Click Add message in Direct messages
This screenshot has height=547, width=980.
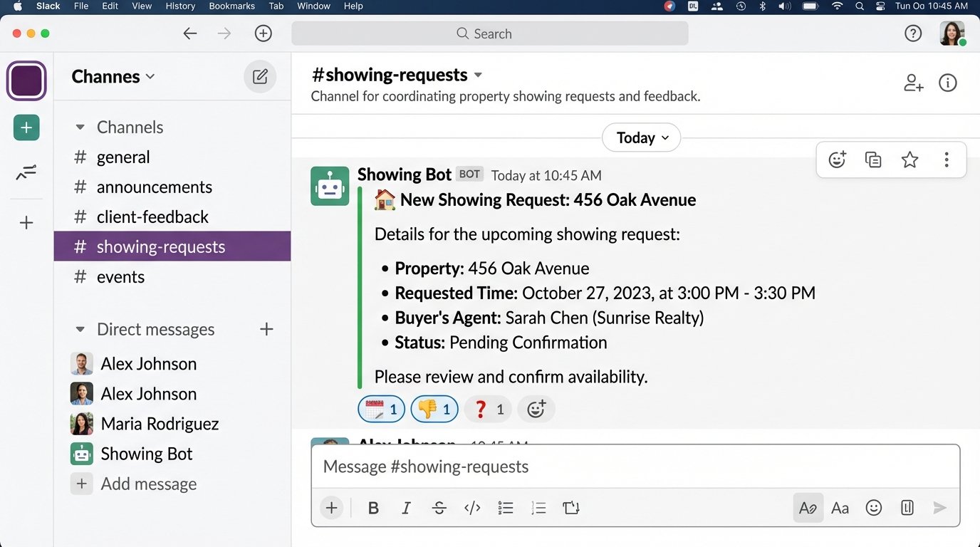[148, 484]
